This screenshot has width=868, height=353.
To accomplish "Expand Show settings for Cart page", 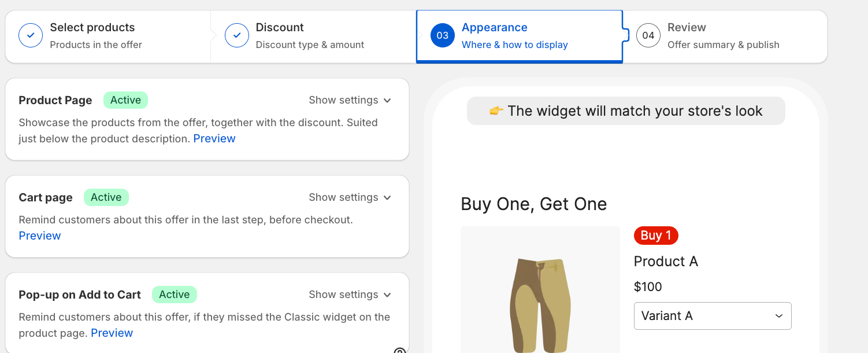I will [350, 197].
